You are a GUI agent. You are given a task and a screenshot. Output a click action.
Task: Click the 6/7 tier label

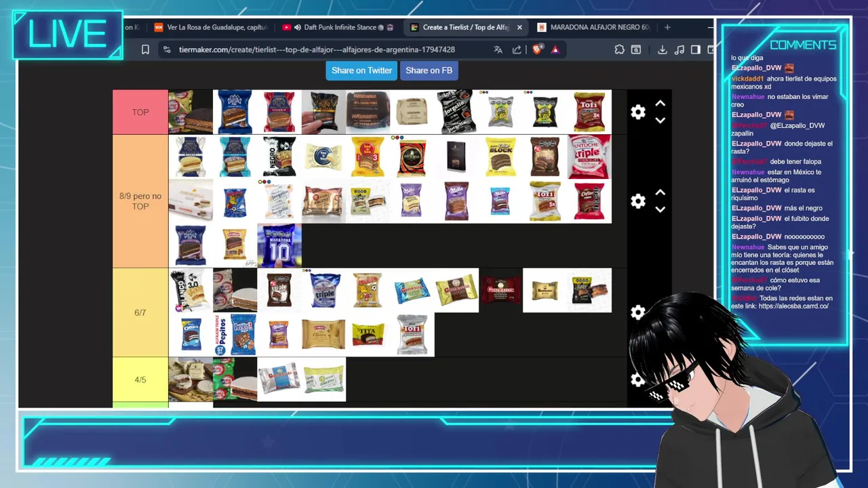coord(140,312)
